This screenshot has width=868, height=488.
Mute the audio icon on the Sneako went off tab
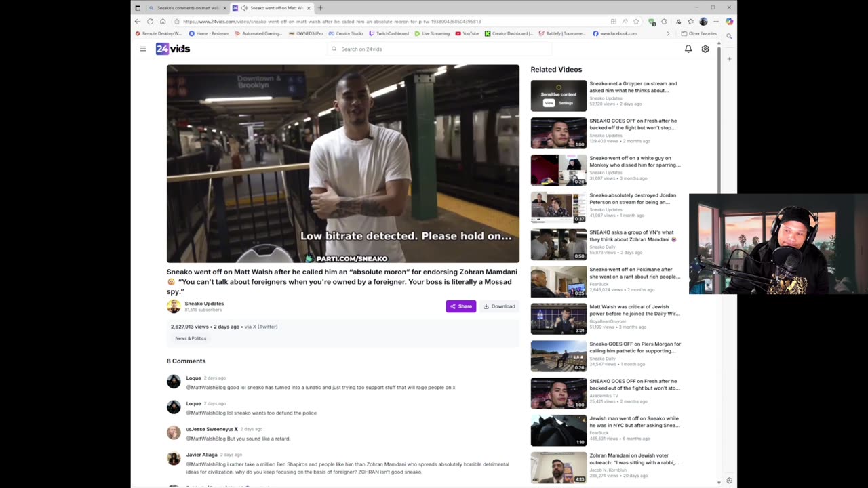point(244,8)
